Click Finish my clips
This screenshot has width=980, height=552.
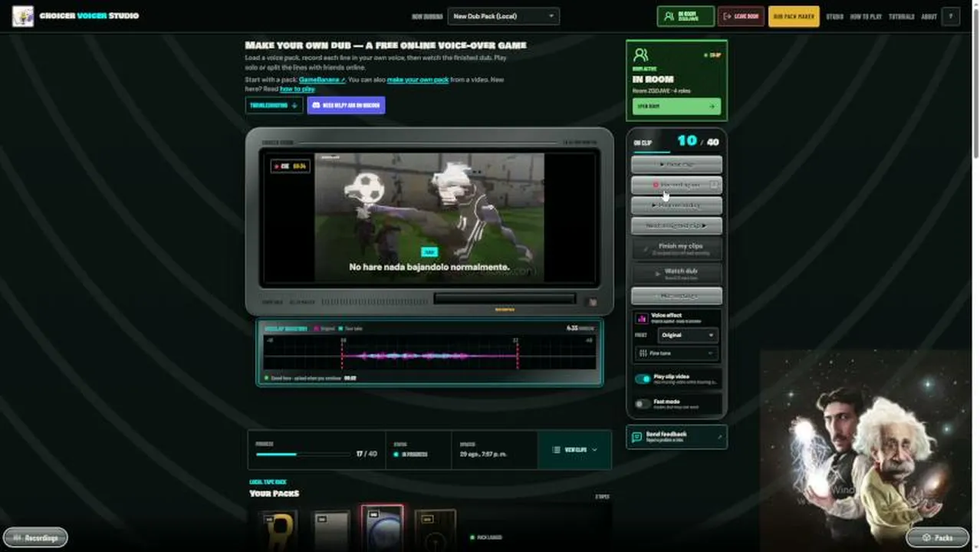676,248
